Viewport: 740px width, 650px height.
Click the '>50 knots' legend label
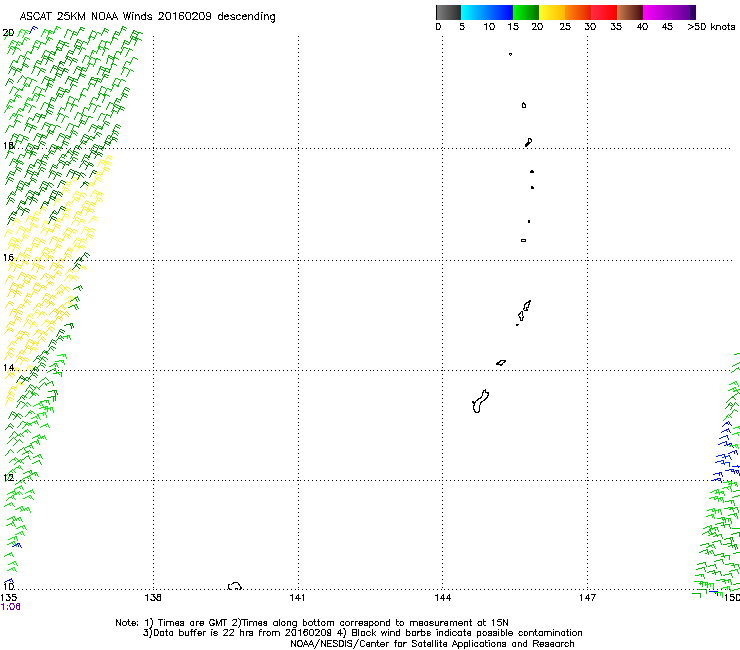pyautogui.click(x=711, y=27)
